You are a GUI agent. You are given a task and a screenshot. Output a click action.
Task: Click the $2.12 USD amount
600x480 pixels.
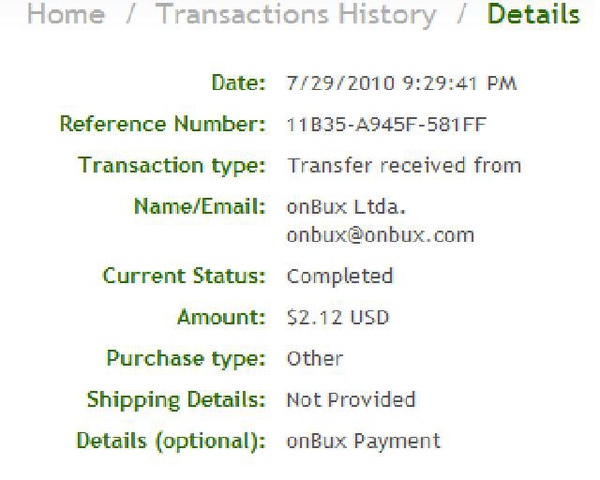(x=338, y=317)
